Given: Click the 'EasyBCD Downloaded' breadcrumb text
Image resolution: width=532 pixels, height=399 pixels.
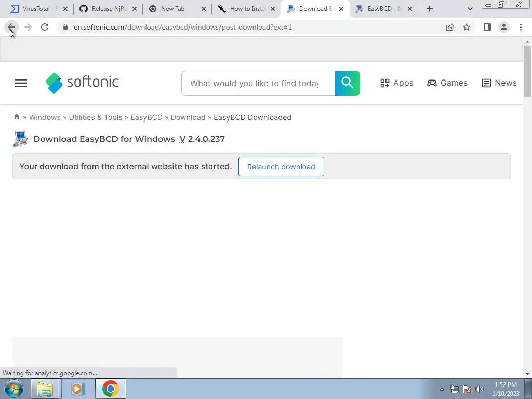Looking at the screenshot, I should [x=252, y=117].
